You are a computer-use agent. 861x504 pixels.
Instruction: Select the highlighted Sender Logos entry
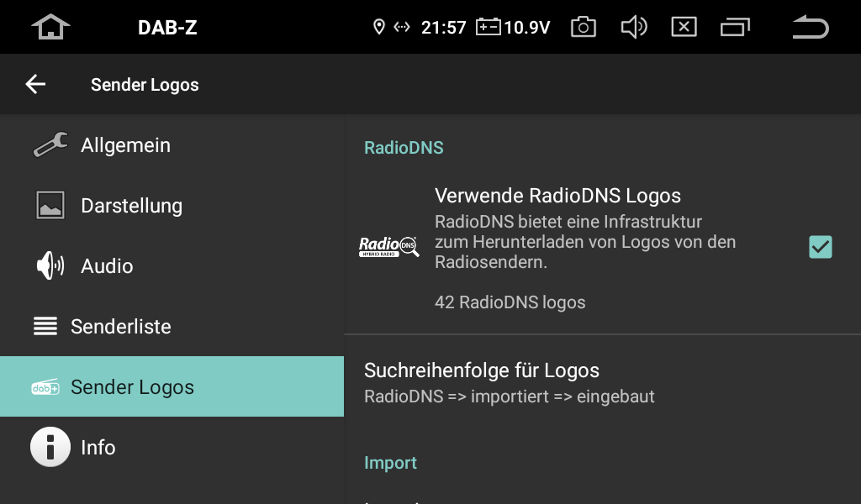pyautogui.click(x=172, y=386)
